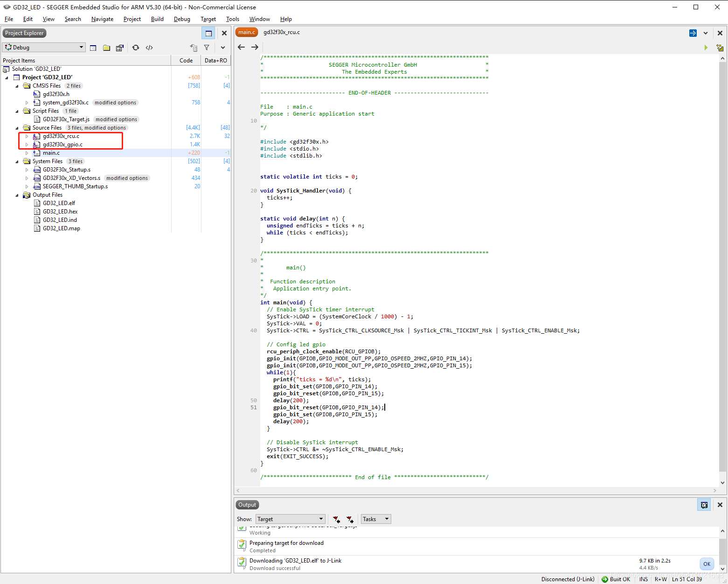The width and height of the screenshot is (728, 584).
Task: Open the Navigate menu
Action: (x=102, y=19)
